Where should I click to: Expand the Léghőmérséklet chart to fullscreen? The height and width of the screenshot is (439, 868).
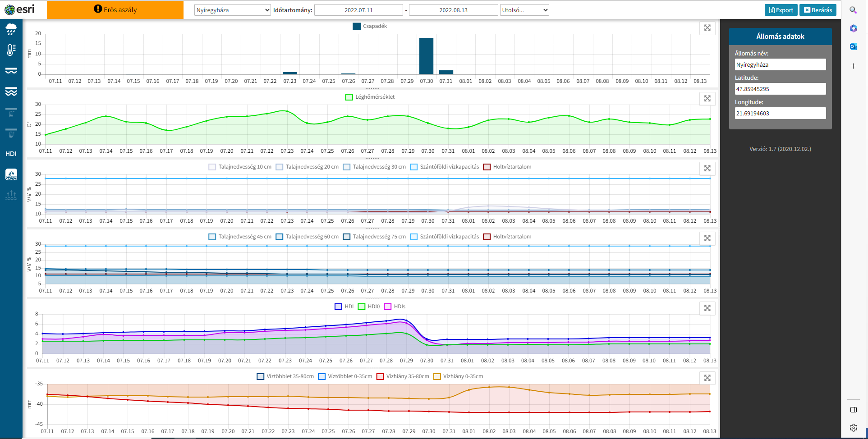click(x=707, y=98)
